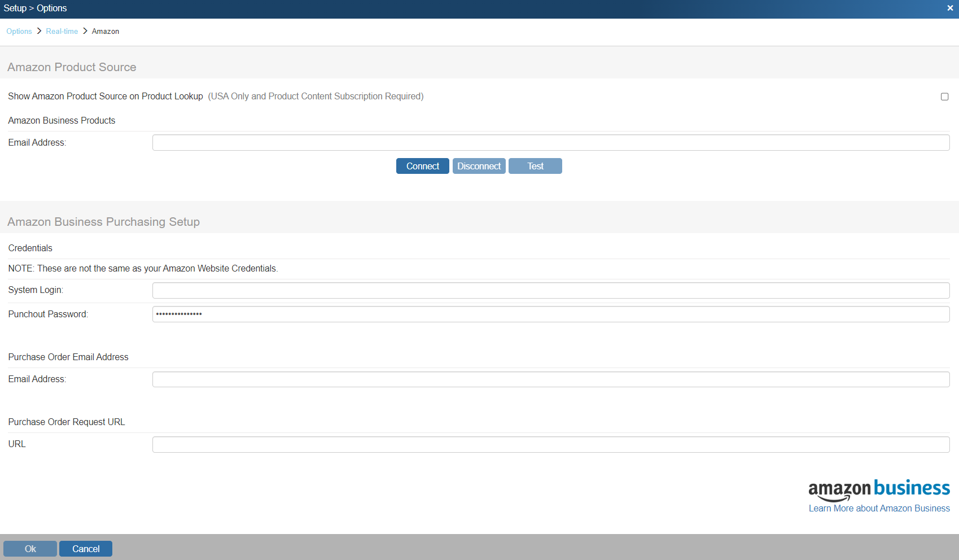This screenshot has height=560, width=959.
Task: Click the Purchase Order Email Address label
Action: tap(68, 357)
